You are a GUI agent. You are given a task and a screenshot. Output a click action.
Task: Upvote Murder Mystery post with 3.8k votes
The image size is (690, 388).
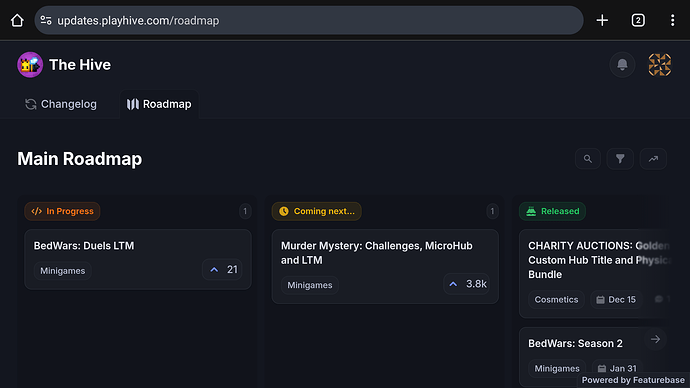[x=466, y=284]
